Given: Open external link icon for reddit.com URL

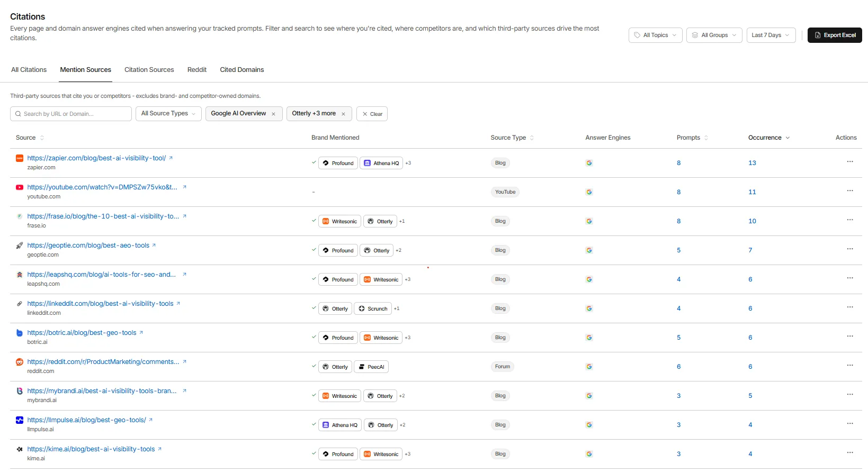Looking at the screenshot, I should pos(184,362).
